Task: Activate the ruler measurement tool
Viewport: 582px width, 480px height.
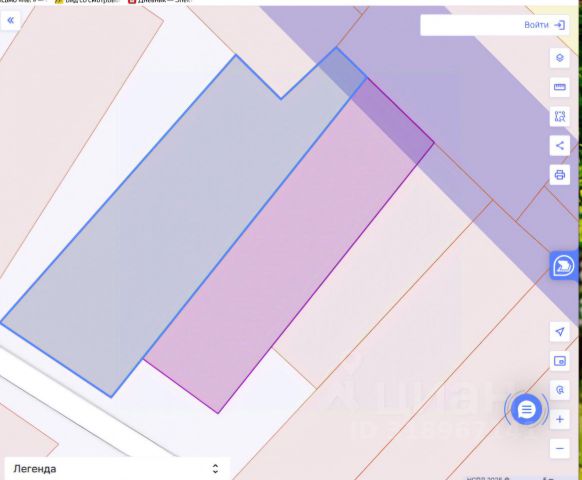Action: [559, 87]
